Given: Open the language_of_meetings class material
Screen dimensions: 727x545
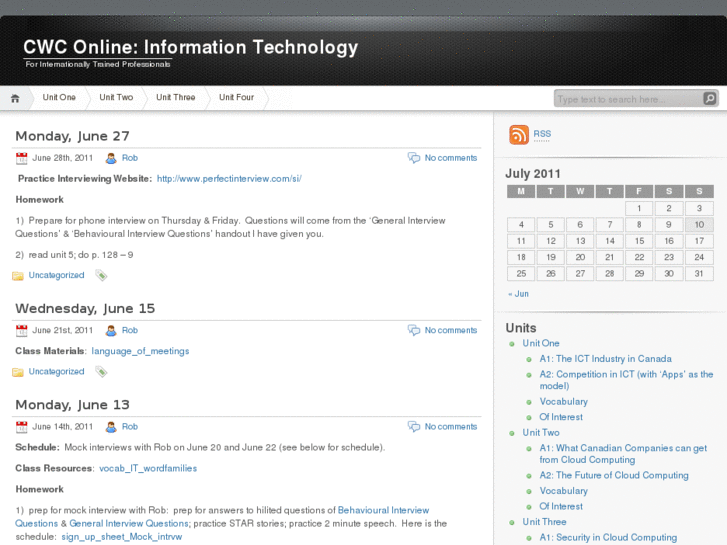Looking at the screenshot, I should (140, 351).
